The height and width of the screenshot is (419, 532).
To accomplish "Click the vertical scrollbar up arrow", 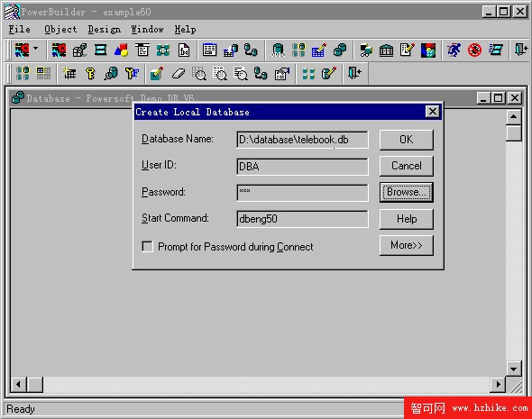I will point(513,117).
